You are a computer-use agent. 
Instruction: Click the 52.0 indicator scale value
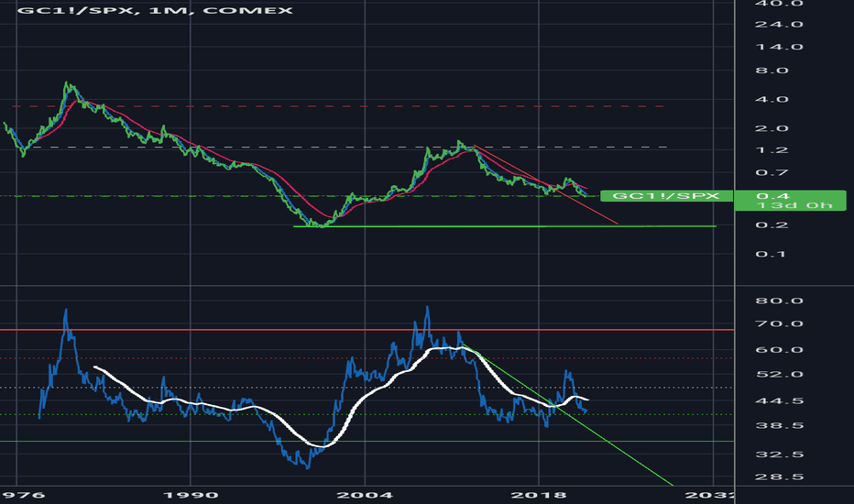point(779,374)
